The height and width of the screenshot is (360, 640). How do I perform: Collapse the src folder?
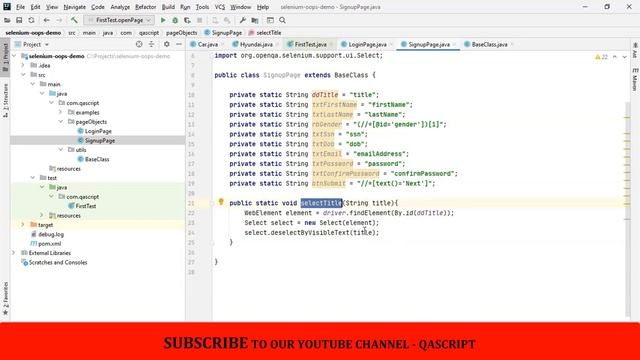pos(23,75)
